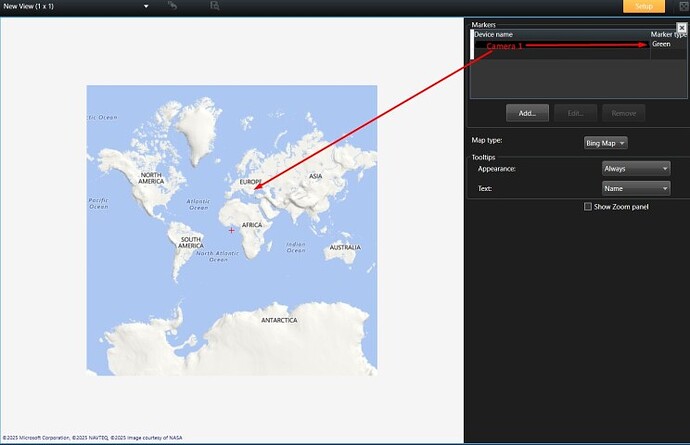The image size is (690, 445).
Task: Click the dimmed search view icon in top toolbar
Action: (x=214, y=6)
